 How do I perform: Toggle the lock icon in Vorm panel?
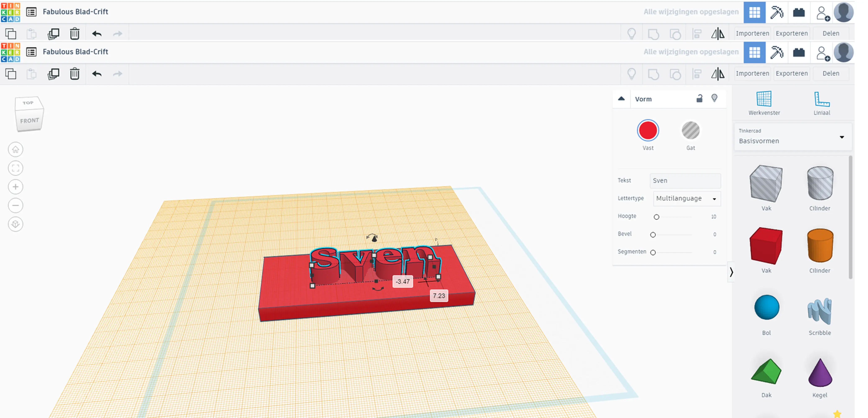coord(700,99)
